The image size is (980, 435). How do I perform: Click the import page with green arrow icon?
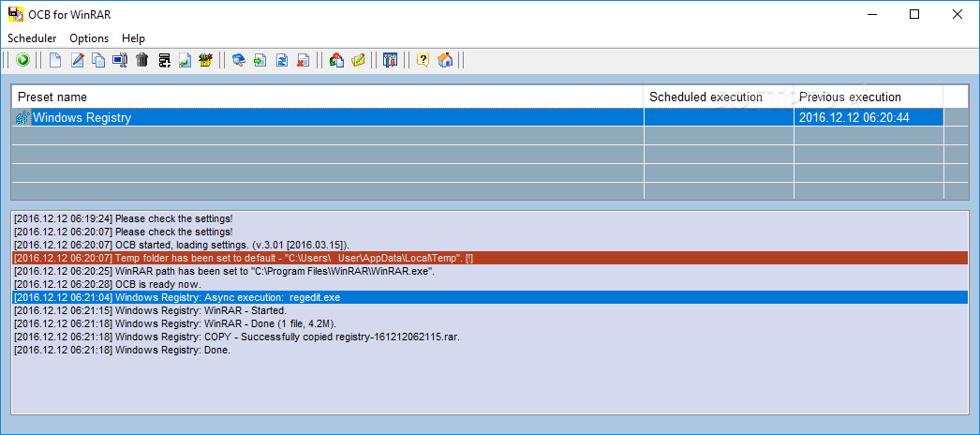point(260,60)
